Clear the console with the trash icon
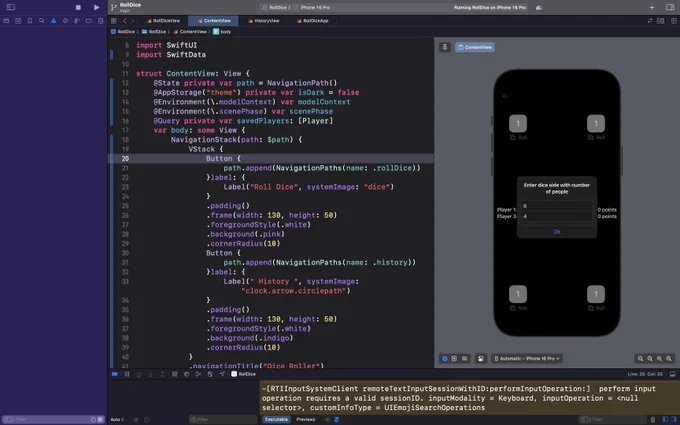This screenshot has width=680, height=425. coord(653,419)
